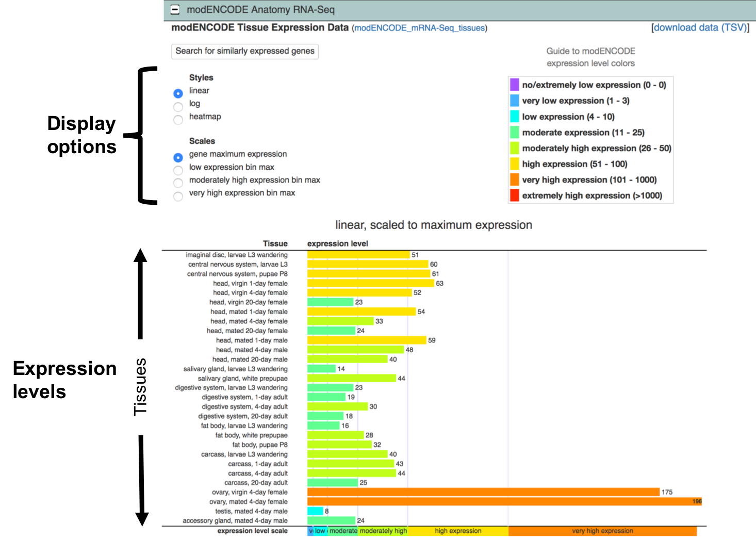Image resolution: width=756 pixels, height=540 pixels.
Task: Click the red extremely high expression swatch
Action: point(514,195)
